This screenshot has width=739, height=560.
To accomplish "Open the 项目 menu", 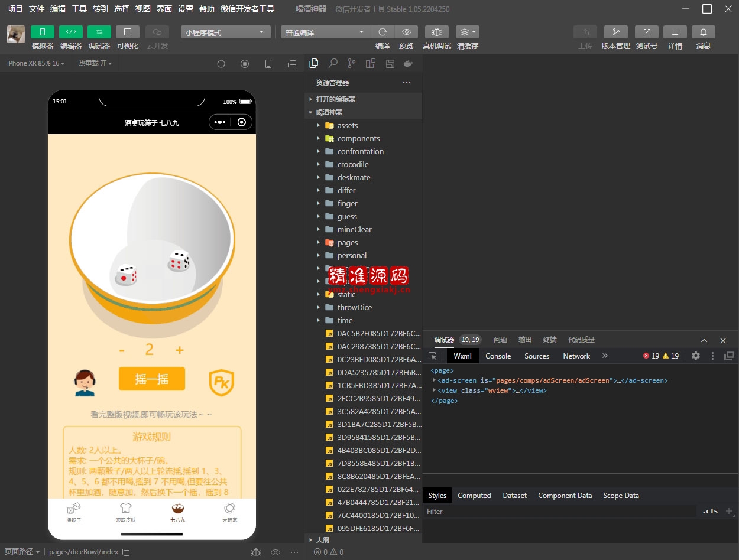I will point(15,9).
